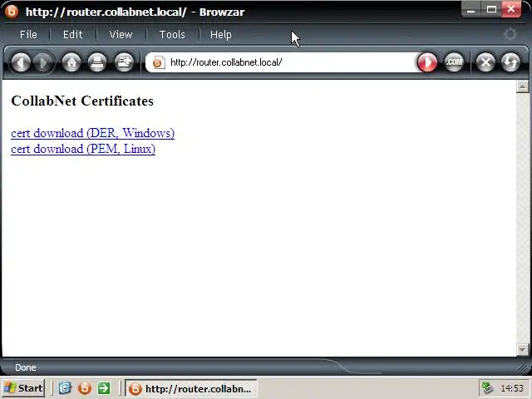Print the page with the printer icon
The height and width of the screenshot is (399, 532).
click(97, 62)
